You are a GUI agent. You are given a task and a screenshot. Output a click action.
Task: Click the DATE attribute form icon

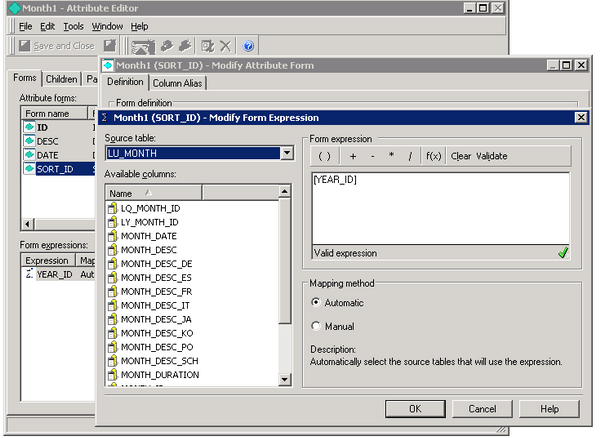click(29, 155)
